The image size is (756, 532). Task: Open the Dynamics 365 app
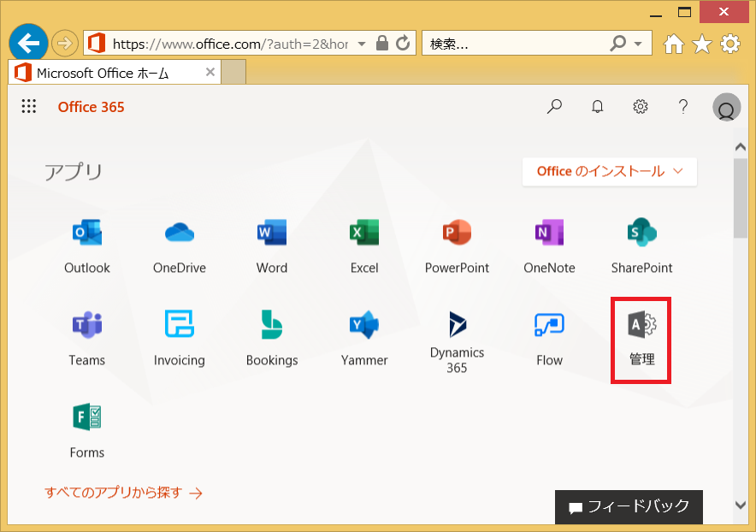[x=457, y=342]
